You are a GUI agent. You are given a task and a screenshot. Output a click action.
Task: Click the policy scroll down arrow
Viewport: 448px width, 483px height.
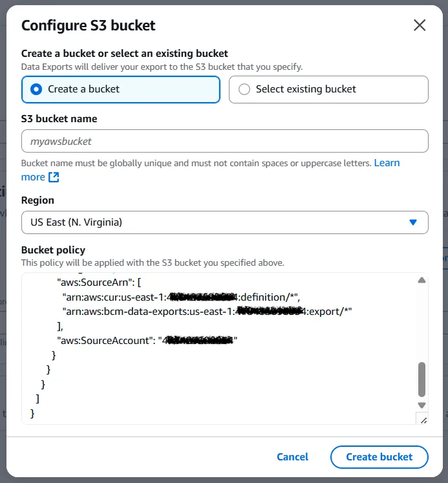click(x=421, y=405)
